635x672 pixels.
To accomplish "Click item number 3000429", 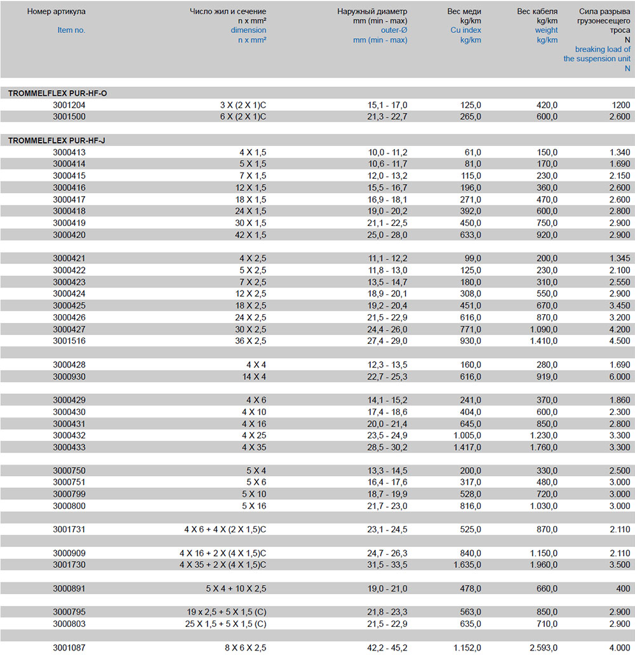I will pyautogui.click(x=69, y=400).
